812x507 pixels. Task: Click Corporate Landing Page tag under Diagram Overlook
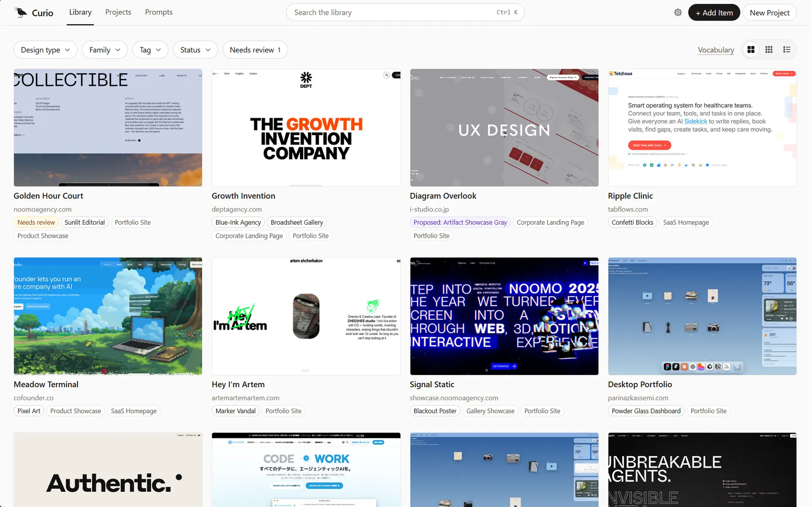click(550, 222)
